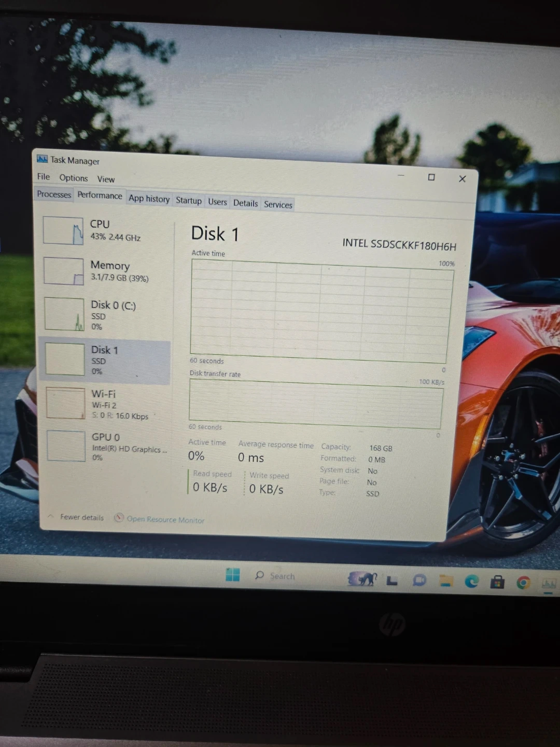Open File Explorer from the taskbar
Image resolution: width=560 pixels, height=747 pixels.
[446, 580]
